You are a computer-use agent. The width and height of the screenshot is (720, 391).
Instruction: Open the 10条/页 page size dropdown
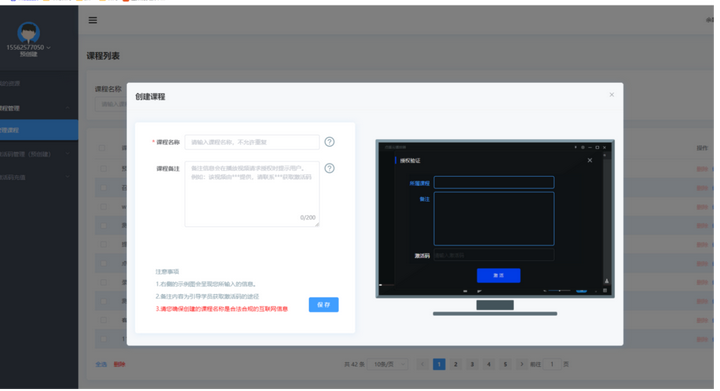tap(388, 364)
